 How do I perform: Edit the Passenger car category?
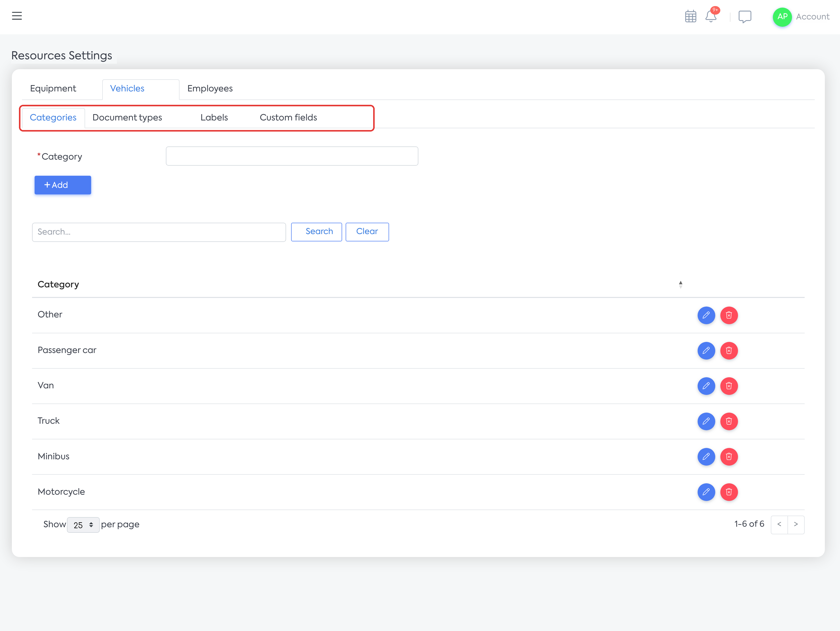coord(706,351)
